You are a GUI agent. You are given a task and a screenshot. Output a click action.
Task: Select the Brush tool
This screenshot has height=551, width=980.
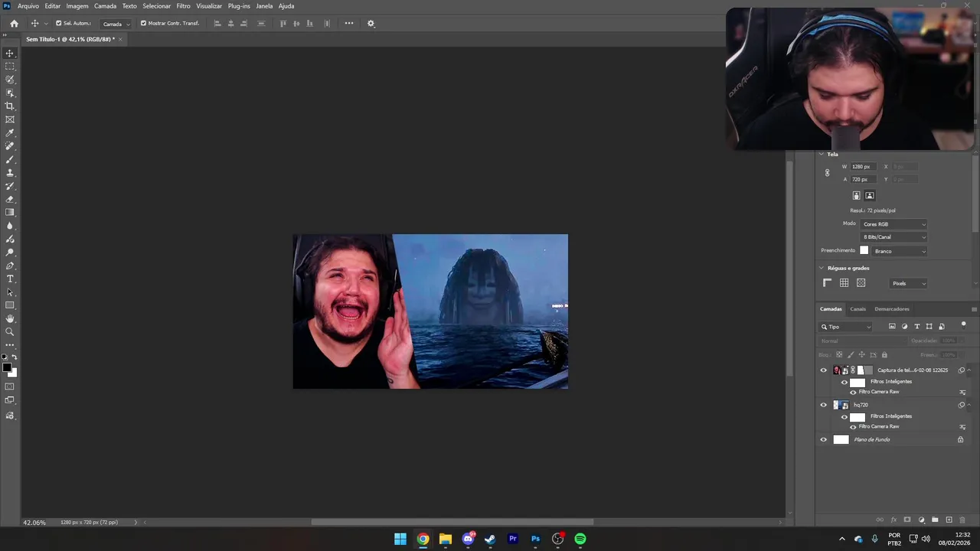pyautogui.click(x=10, y=159)
